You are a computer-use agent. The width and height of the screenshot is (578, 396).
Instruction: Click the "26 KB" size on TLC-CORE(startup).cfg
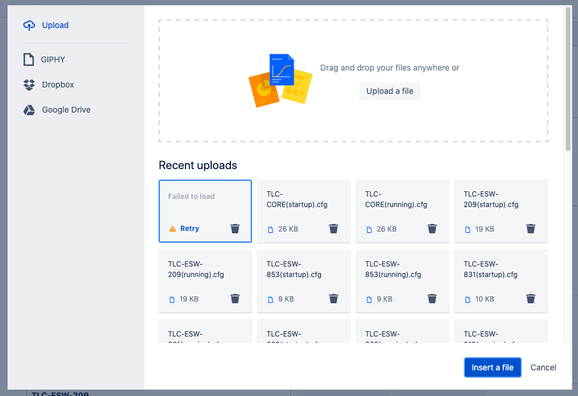click(288, 229)
